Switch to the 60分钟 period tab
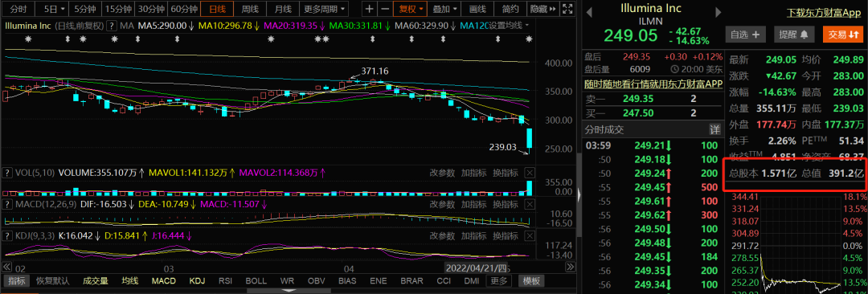The height and width of the screenshot is (294, 868). tap(184, 9)
